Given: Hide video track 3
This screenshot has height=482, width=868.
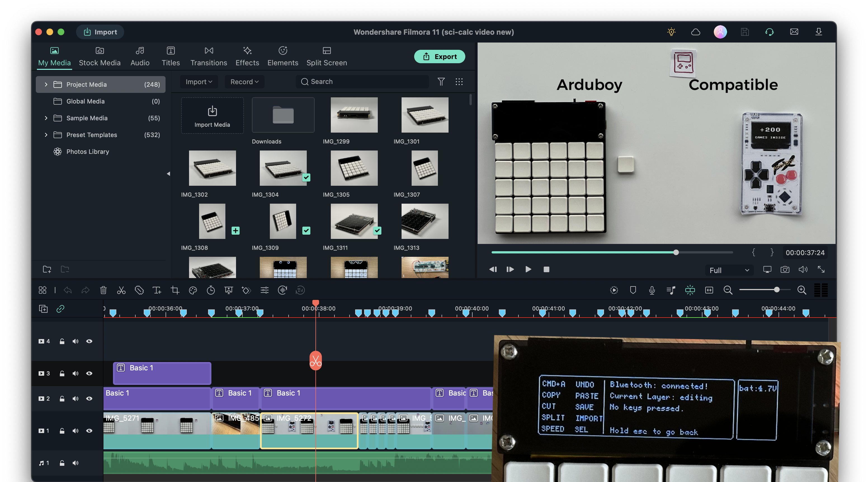Looking at the screenshot, I should click(x=89, y=373).
